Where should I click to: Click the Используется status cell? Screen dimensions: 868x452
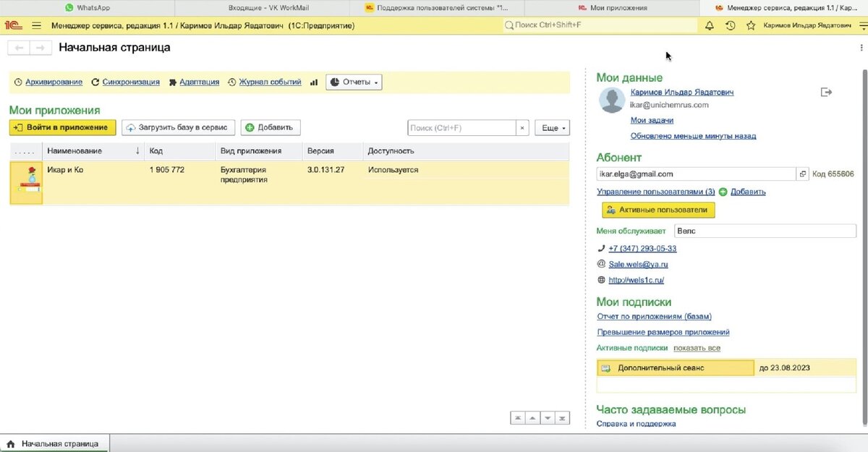[393, 170]
